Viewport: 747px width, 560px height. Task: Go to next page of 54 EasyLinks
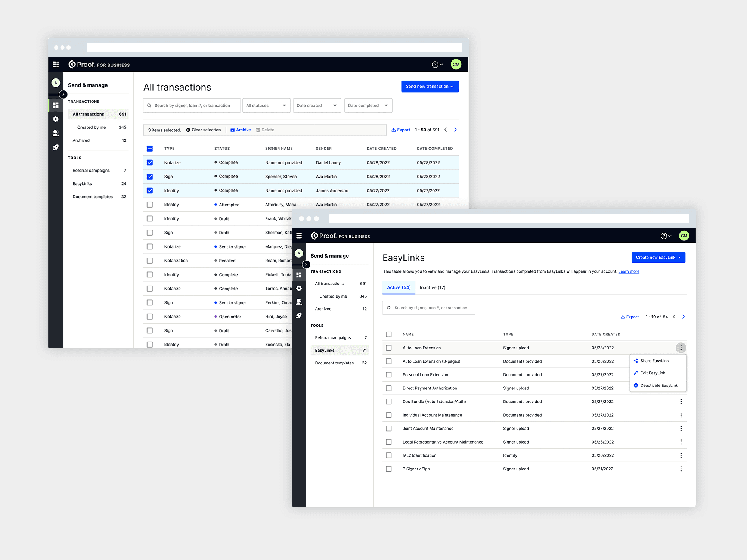pyautogui.click(x=684, y=317)
